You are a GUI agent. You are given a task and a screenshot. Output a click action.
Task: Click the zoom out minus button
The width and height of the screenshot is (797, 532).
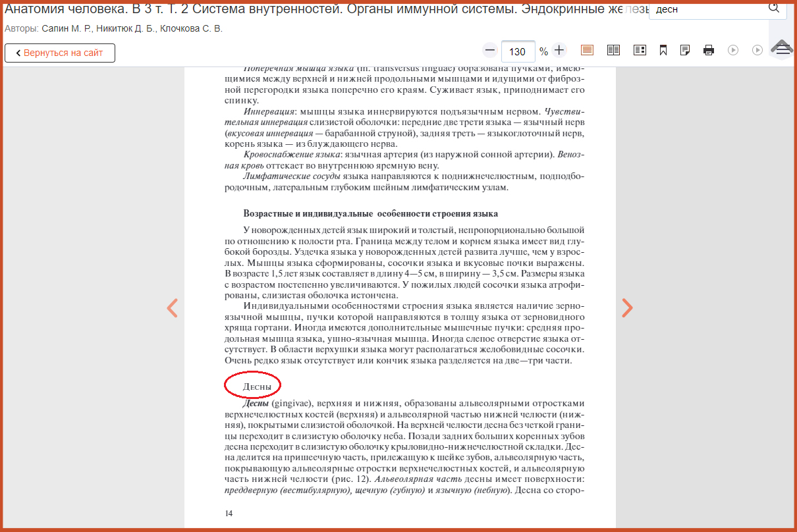(490, 50)
